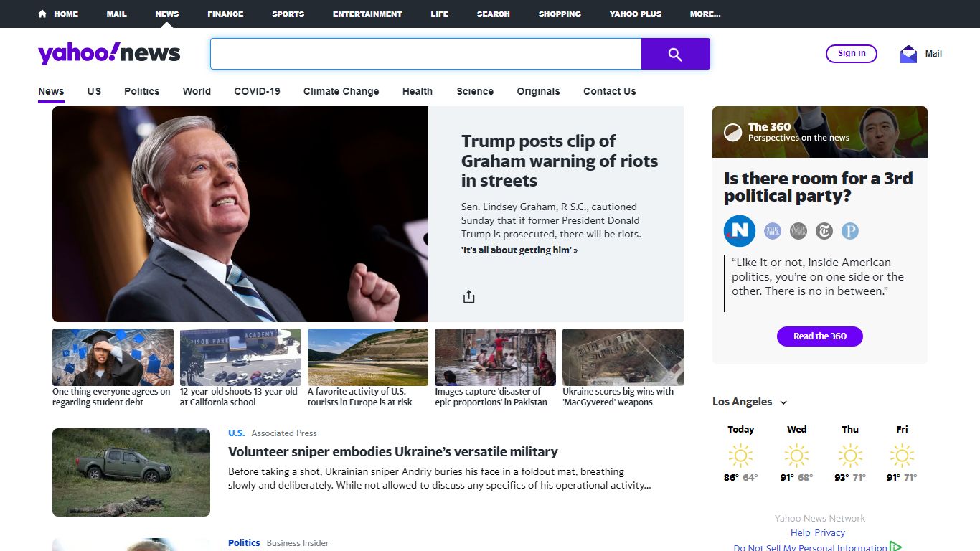
Task: Select the blue N publisher icon
Action: coord(740,230)
